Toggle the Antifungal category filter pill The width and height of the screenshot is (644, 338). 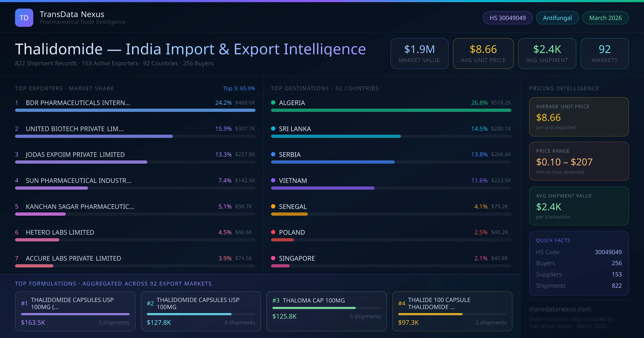[x=557, y=17]
